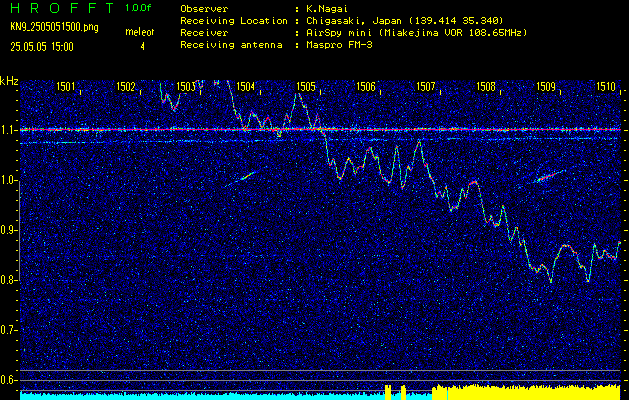Image resolution: width=629 pixels, height=400 pixels.
Task: Click the 1505 time marker
Action: click(306, 86)
